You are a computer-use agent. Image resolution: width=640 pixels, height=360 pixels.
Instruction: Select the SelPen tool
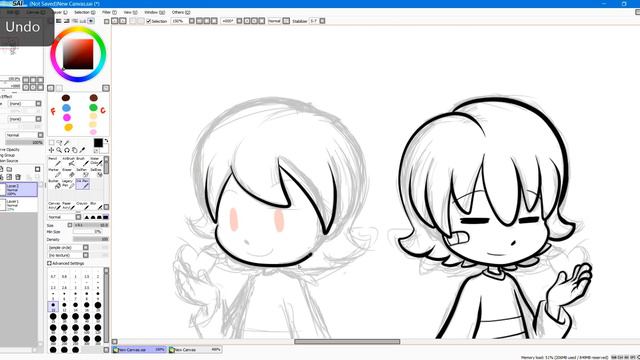(x=82, y=172)
